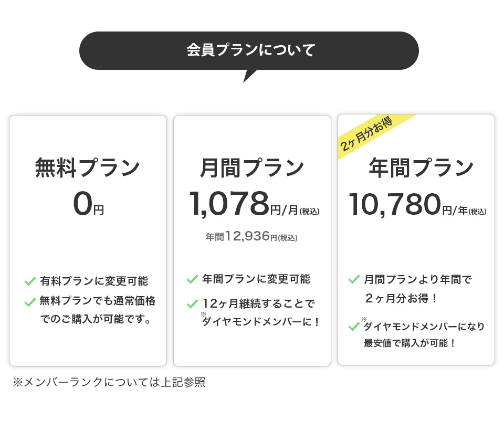
Task: Select the 年間プラン title
Action: point(422,168)
